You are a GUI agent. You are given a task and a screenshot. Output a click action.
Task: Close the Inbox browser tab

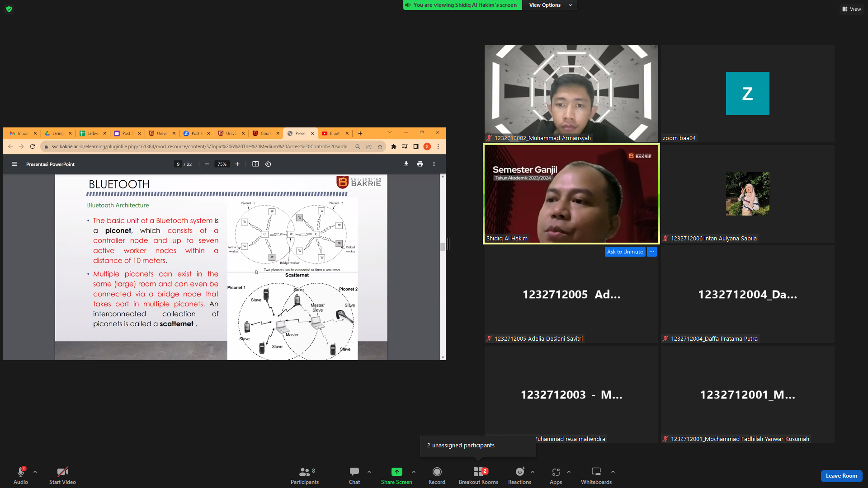click(x=35, y=133)
